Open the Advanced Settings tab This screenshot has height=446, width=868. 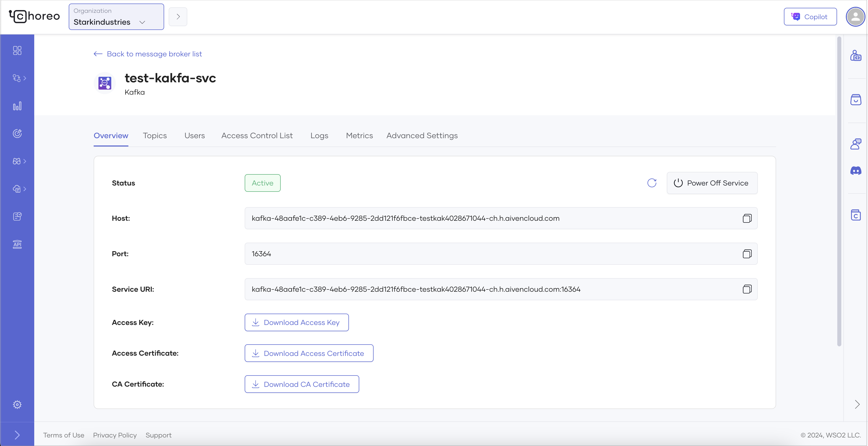(x=421, y=135)
